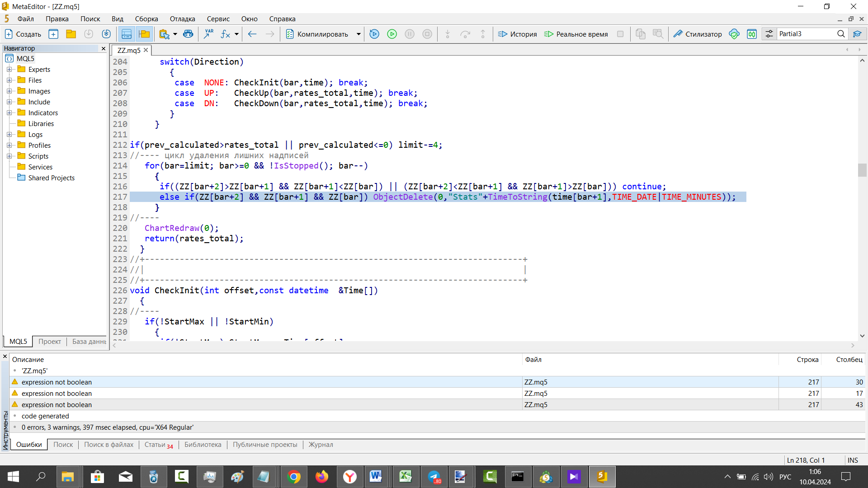Start debugging with the green play icon
The height and width of the screenshot is (488, 868).
click(x=392, y=34)
